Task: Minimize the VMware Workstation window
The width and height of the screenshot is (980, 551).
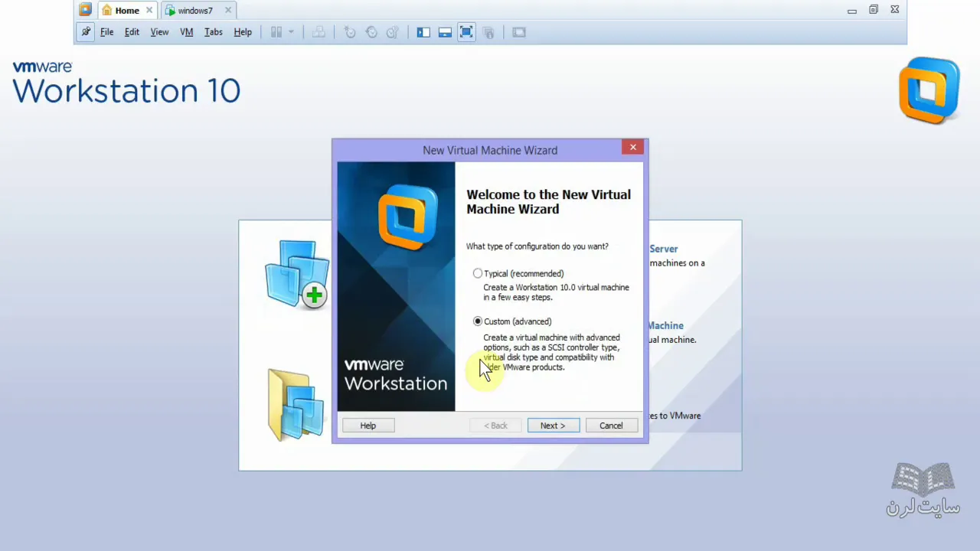Action: 852,11
